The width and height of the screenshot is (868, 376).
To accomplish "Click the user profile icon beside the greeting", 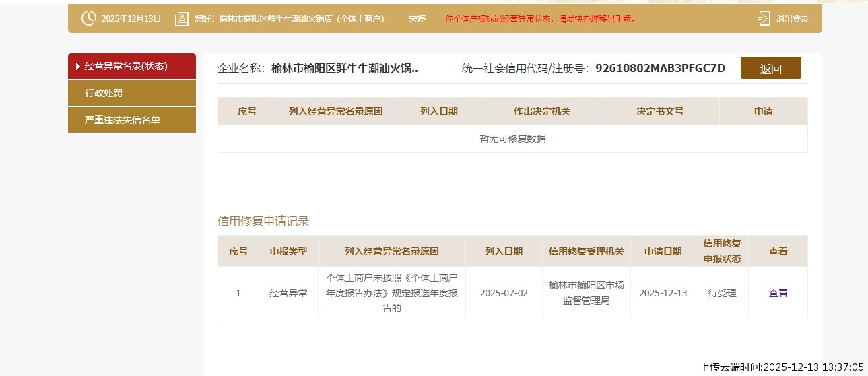I will 181,19.
